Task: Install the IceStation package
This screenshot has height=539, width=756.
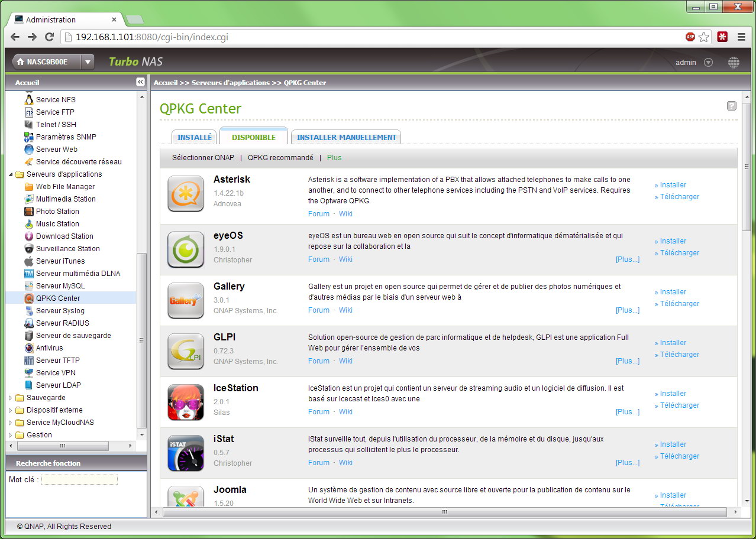Action: tap(670, 394)
